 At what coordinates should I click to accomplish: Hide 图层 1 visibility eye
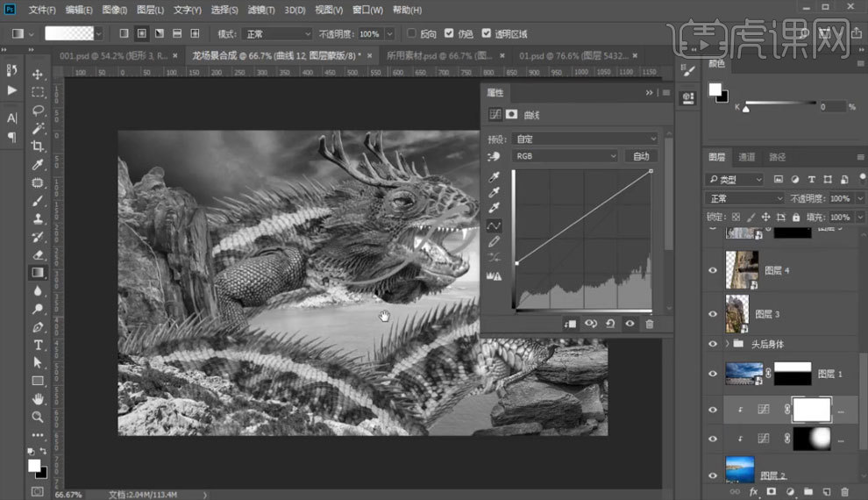[x=713, y=374]
